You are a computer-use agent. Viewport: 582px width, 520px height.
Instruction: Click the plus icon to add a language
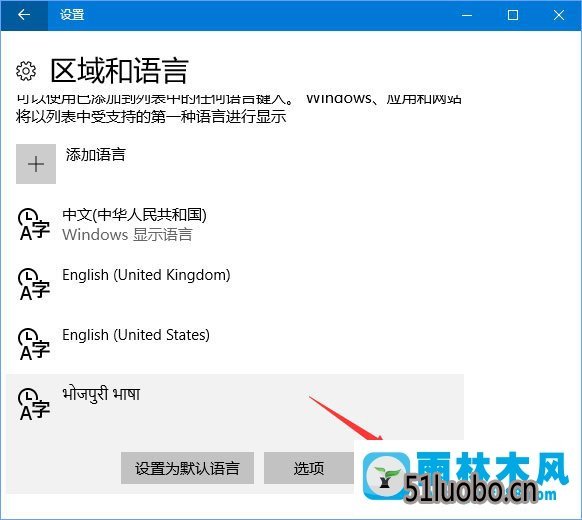pos(36,164)
